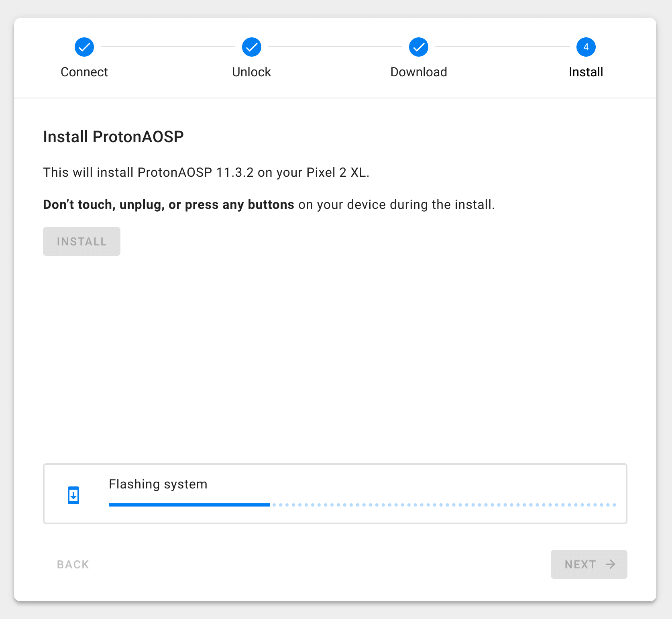Click the NEXT button
This screenshot has width=672, height=619.
tap(589, 564)
